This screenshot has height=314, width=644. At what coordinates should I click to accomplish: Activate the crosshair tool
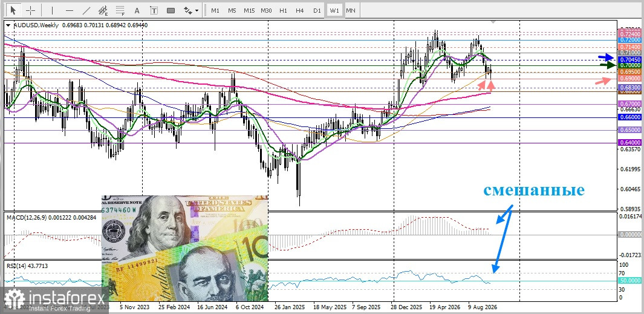30,10
